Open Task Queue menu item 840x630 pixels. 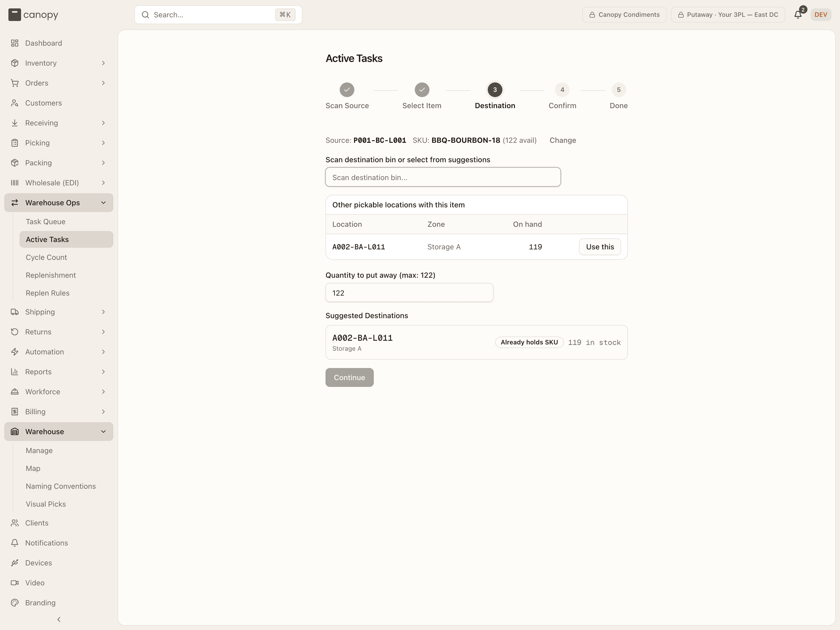[x=66, y=222]
